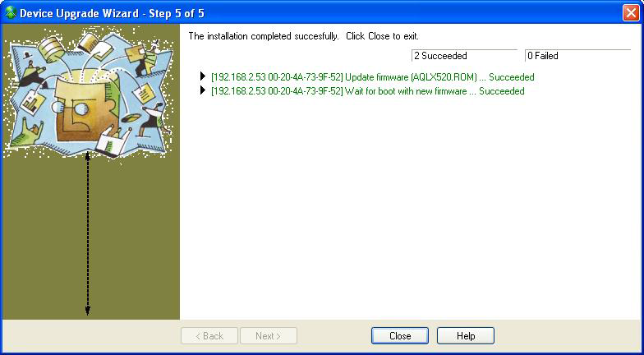Click the yellow lined note in illustration
The height and width of the screenshot is (355, 644).
[143, 94]
